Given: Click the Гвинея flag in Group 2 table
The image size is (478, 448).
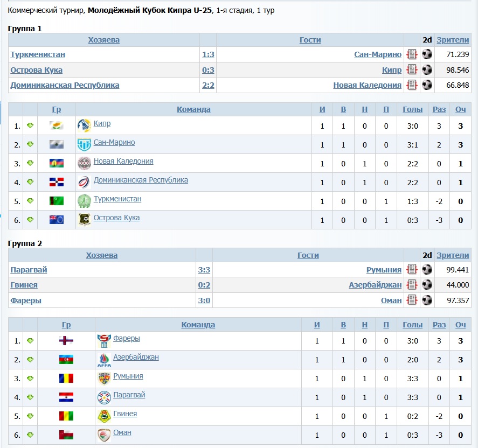Looking at the screenshot, I should coord(66,416).
